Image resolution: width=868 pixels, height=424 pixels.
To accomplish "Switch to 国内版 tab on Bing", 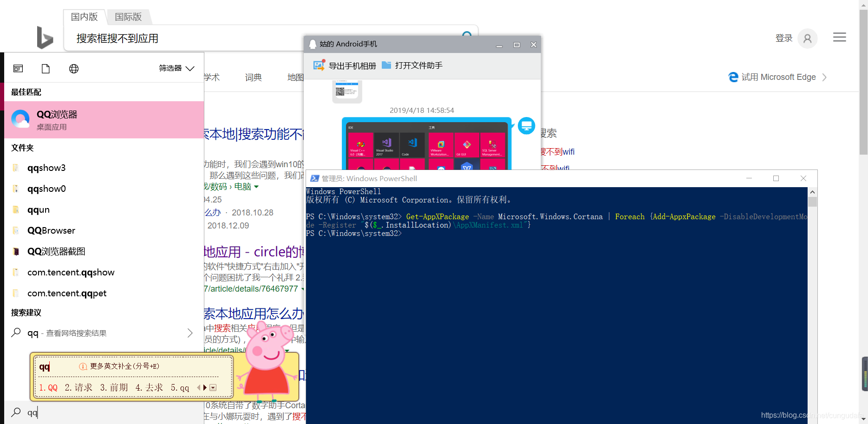I will point(85,17).
